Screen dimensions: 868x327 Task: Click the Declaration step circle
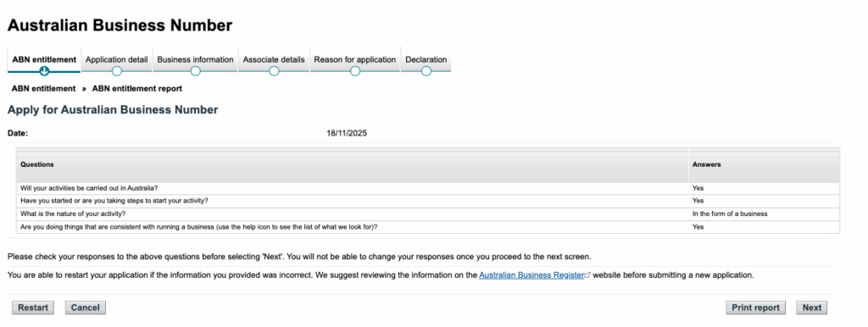[x=426, y=71]
